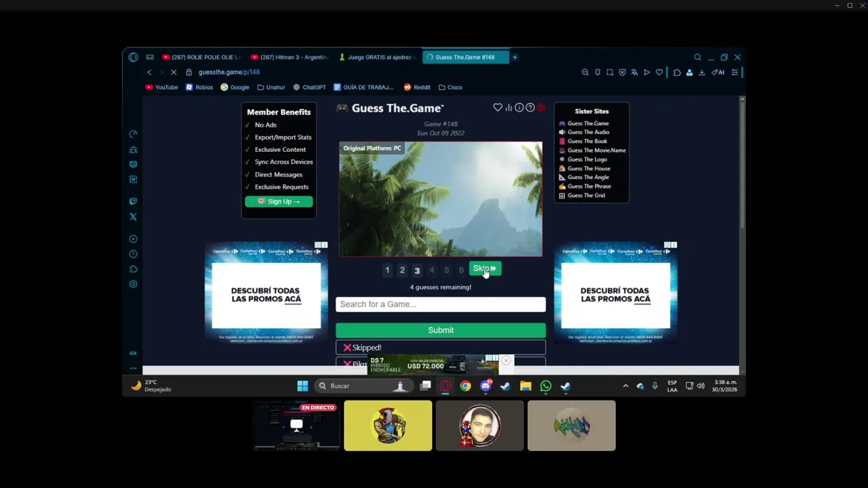Open the stats bar chart icon
This screenshot has width=868, height=488.
pos(509,108)
